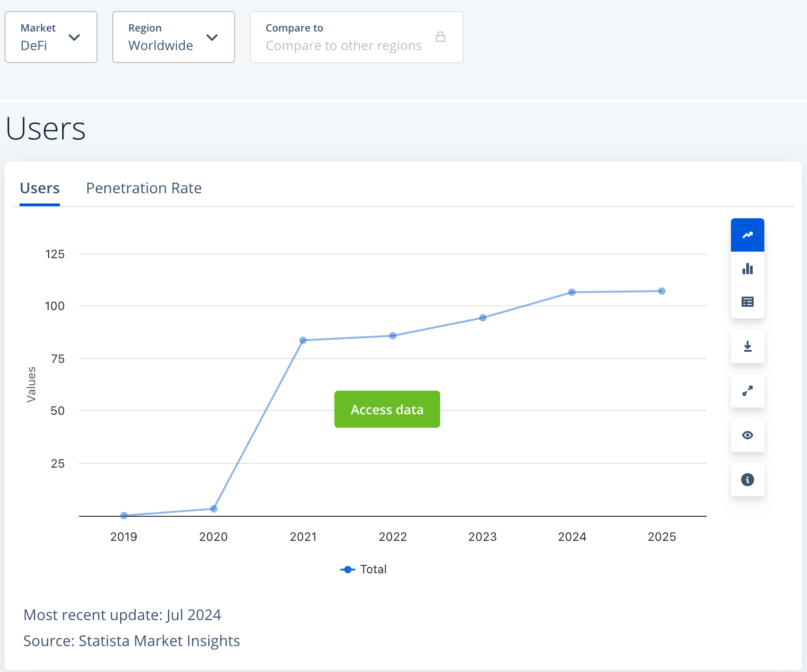Image resolution: width=807 pixels, height=672 pixels.
Task: Select the 2024 data point on line
Action: point(572,292)
